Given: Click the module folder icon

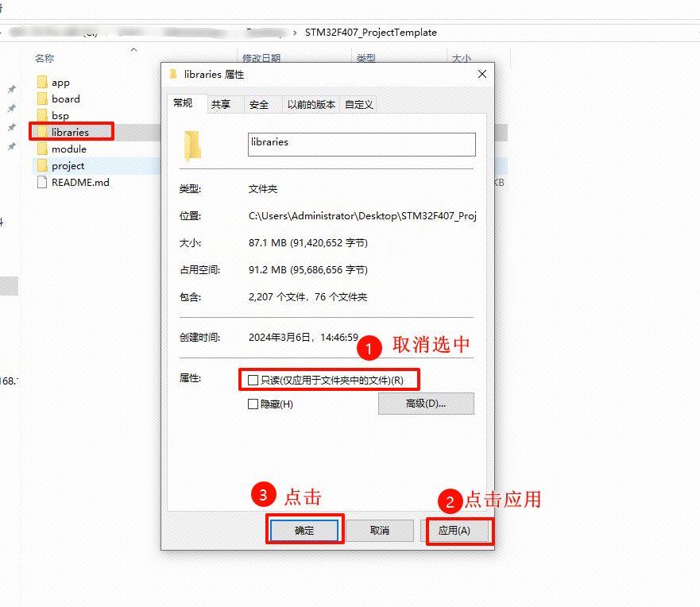Looking at the screenshot, I should [x=42, y=149].
